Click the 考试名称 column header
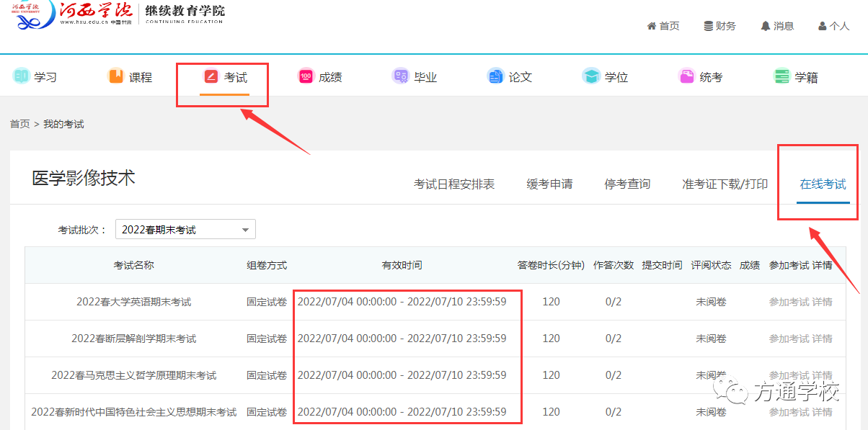The width and height of the screenshot is (868, 430). coord(134,265)
